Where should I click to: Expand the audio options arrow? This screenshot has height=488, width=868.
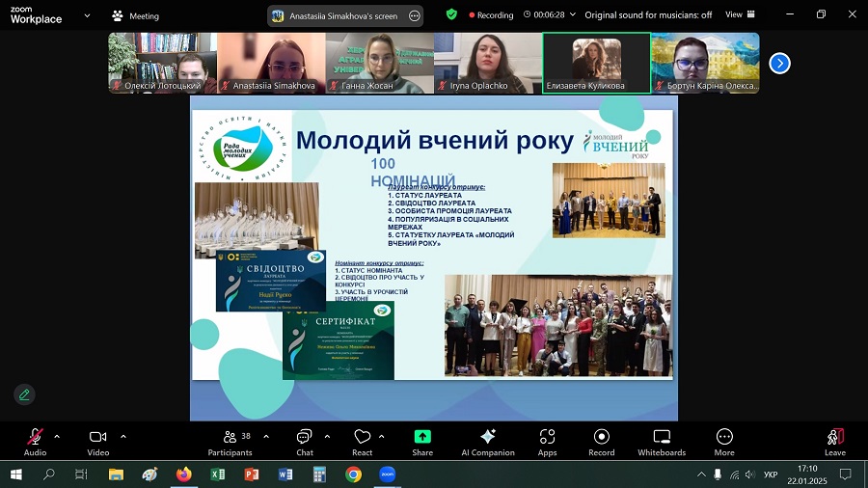(x=57, y=436)
